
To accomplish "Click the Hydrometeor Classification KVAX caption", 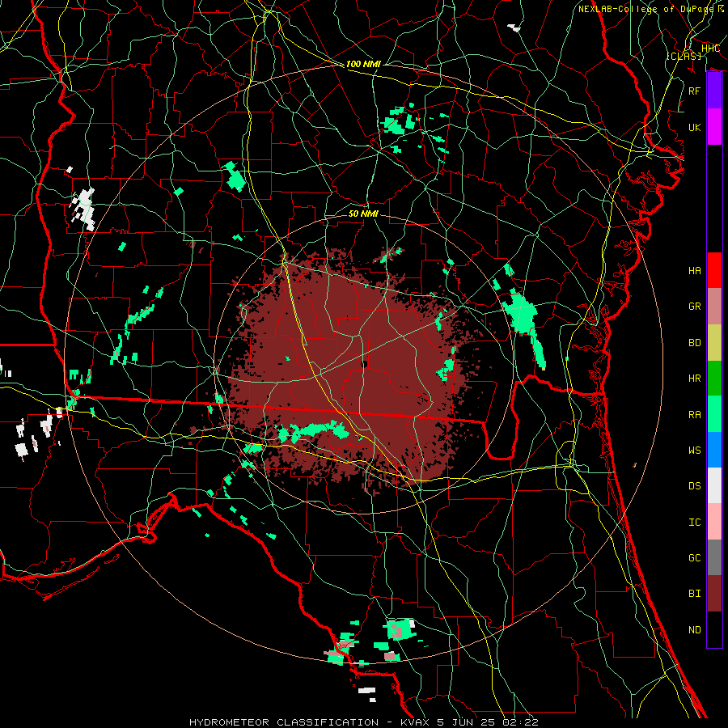I will pyautogui.click(x=363, y=722).
